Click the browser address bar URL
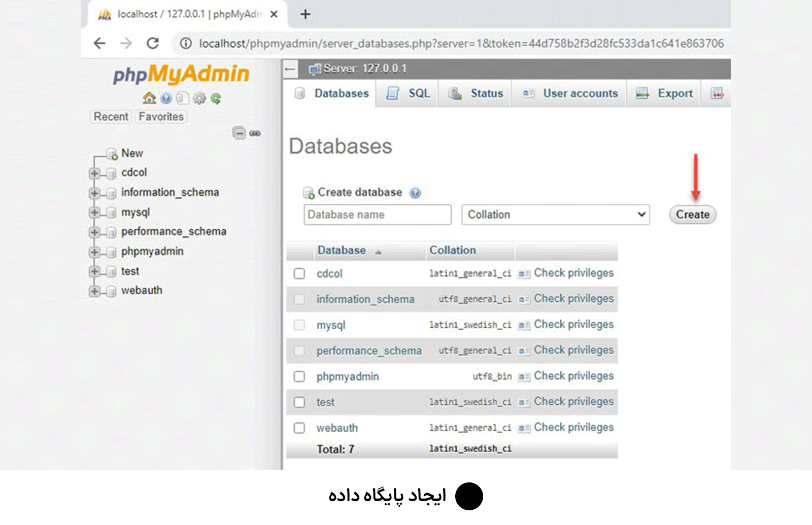 tap(461, 44)
